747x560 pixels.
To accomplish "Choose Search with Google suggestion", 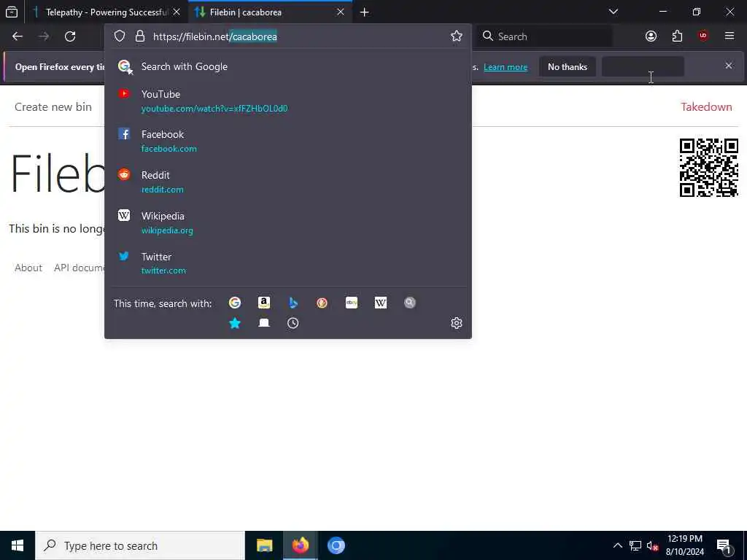I will [287, 66].
